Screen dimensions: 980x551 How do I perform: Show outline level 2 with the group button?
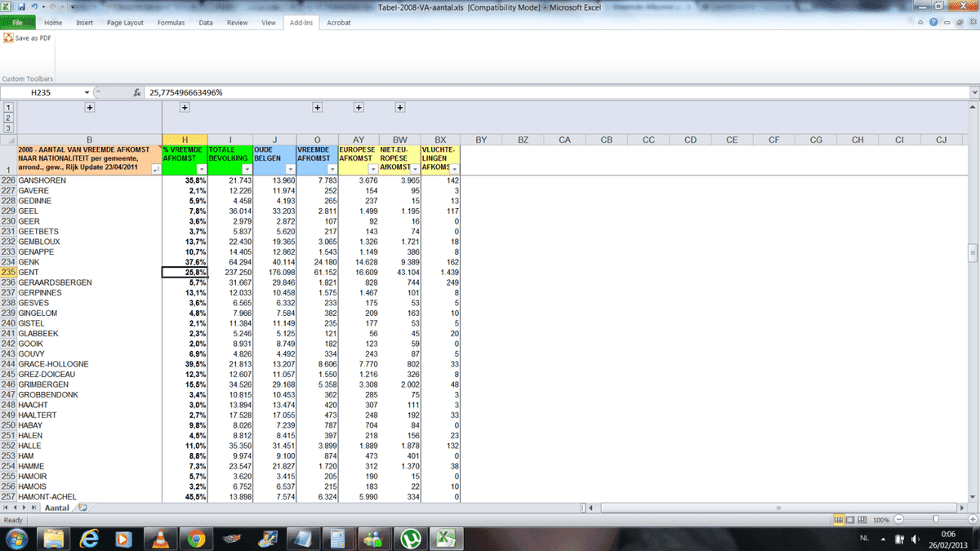click(x=8, y=118)
